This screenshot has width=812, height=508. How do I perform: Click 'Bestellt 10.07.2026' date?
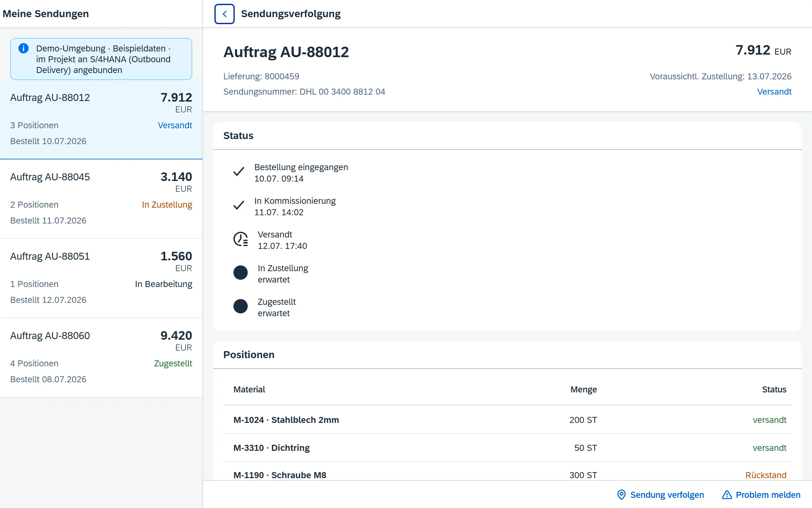click(x=48, y=141)
